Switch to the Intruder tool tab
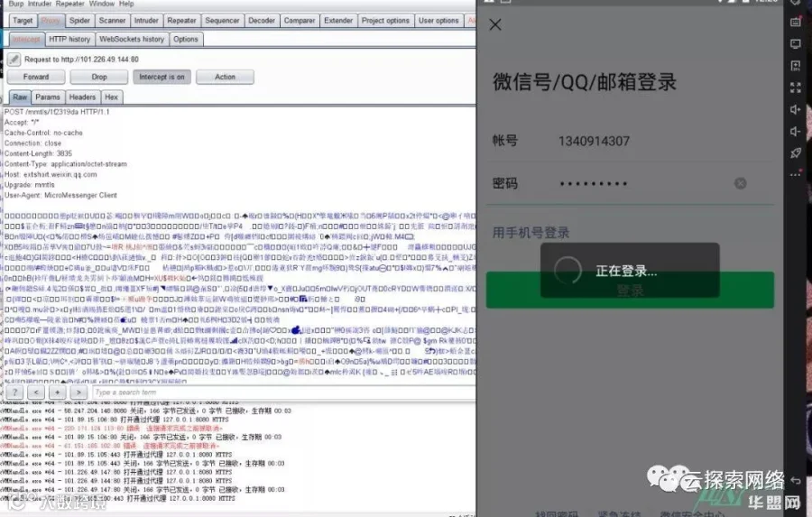The width and height of the screenshot is (812, 517). point(146,21)
